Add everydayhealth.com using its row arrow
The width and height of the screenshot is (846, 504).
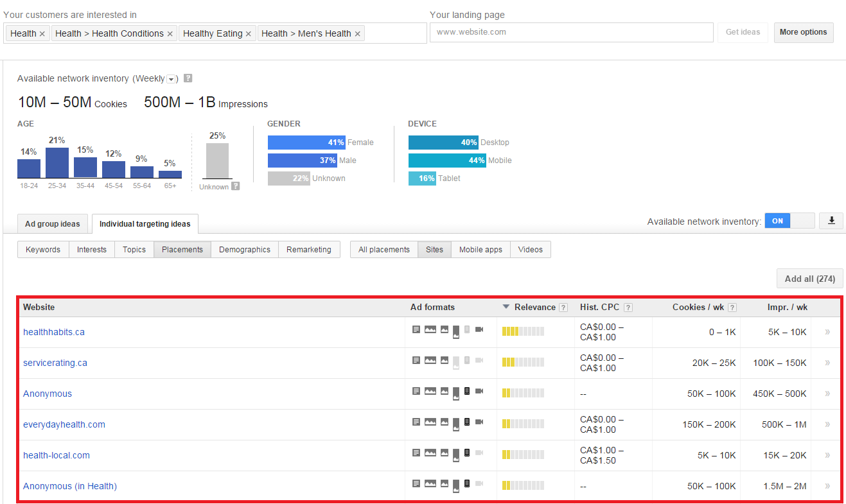click(x=827, y=424)
